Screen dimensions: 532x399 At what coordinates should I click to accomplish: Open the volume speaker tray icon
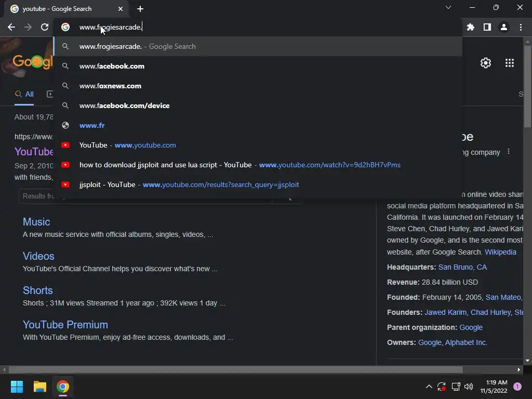tap(469, 387)
